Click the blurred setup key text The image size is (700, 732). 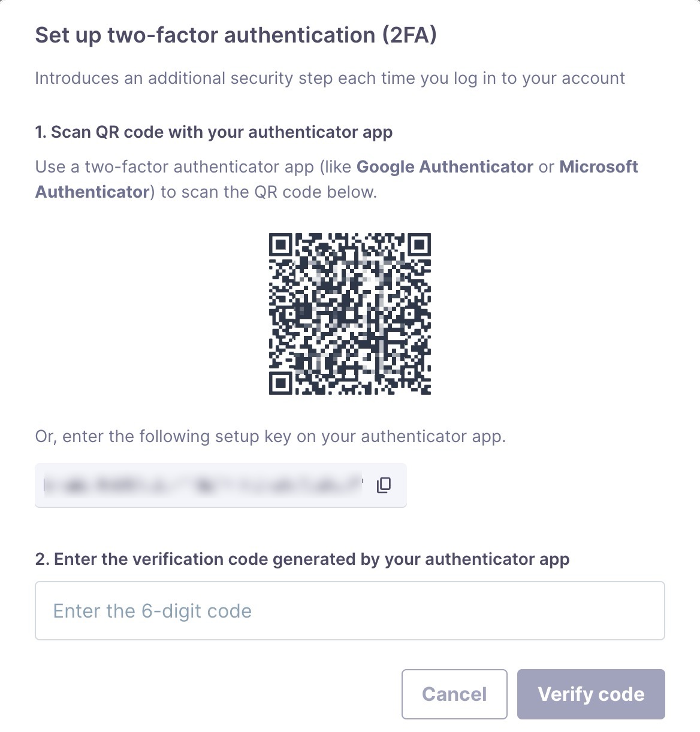204,485
